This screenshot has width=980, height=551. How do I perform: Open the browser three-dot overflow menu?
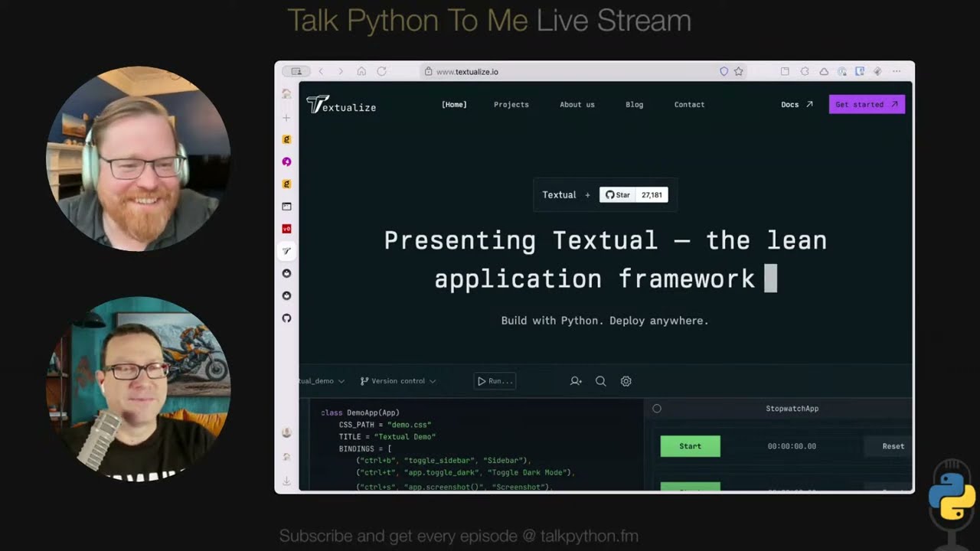tap(897, 71)
